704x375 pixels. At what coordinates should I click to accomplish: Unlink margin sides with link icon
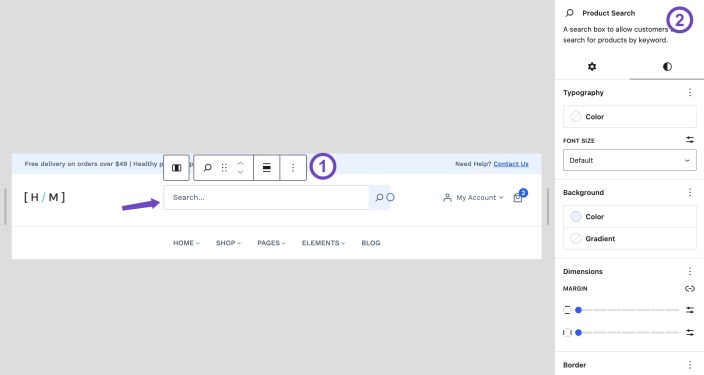(x=690, y=289)
